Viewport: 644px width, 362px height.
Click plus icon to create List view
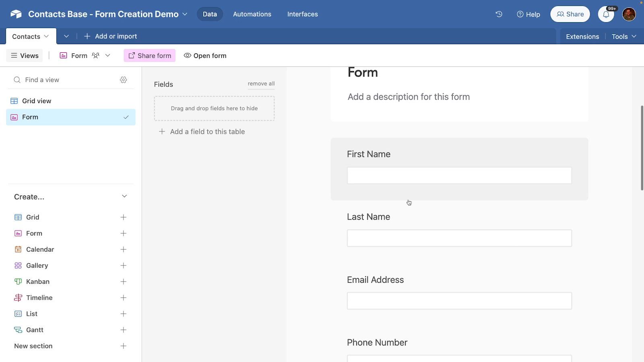click(x=124, y=314)
